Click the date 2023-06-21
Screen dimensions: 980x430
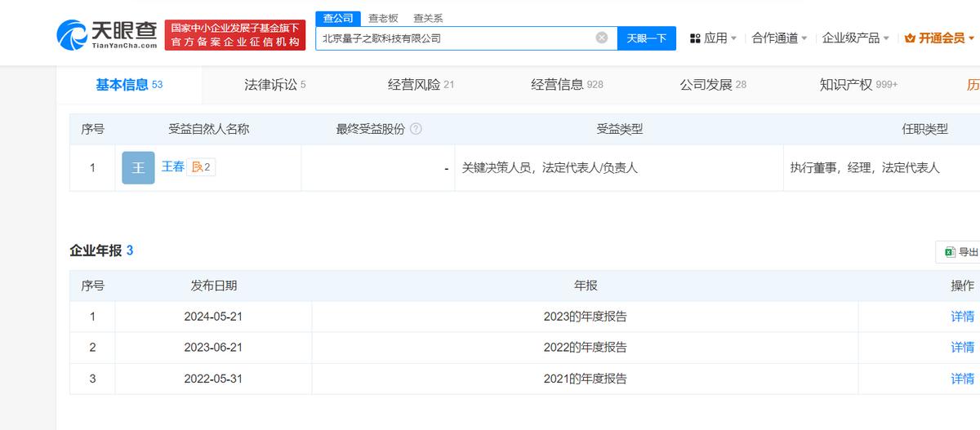213,348
